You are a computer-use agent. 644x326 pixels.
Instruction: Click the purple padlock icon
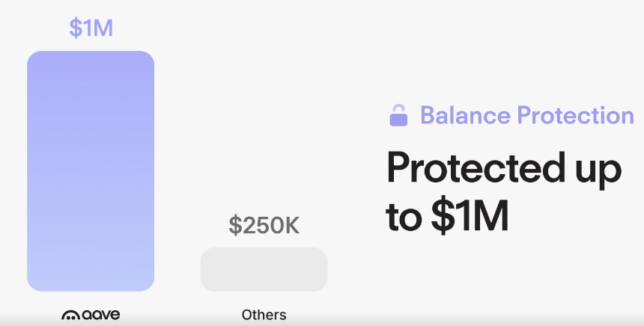point(398,116)
